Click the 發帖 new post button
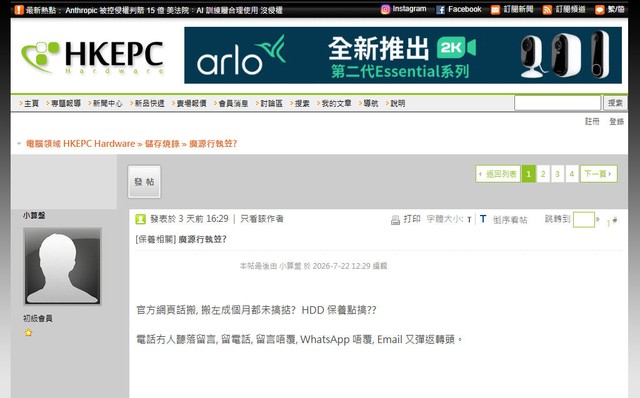The width and height of the screenshot is (640, 398). pos(144,182)
